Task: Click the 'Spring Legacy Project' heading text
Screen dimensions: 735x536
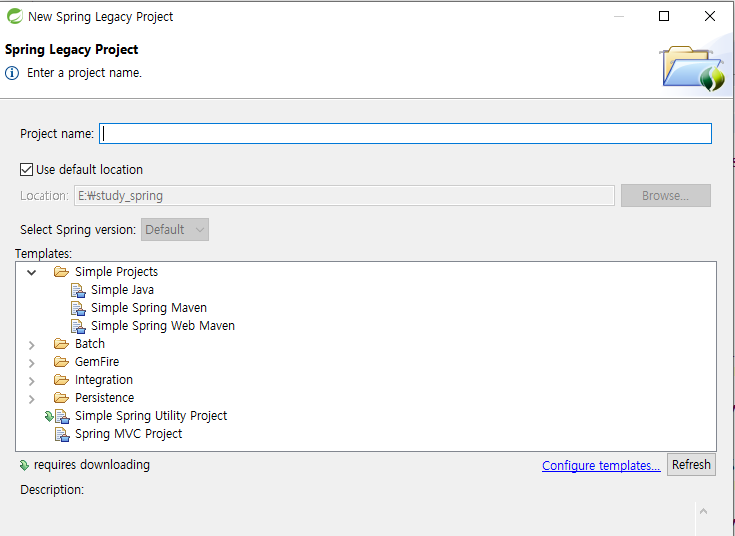Action: 71,50
